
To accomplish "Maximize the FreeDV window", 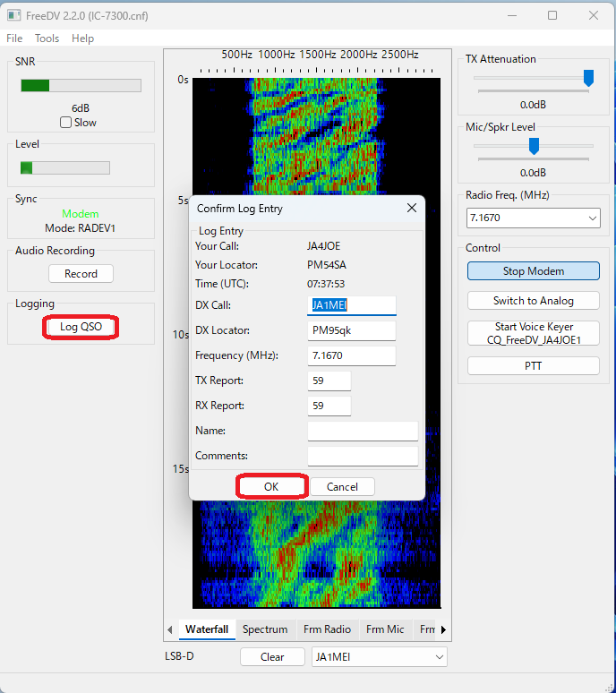I will click(552, 15).
